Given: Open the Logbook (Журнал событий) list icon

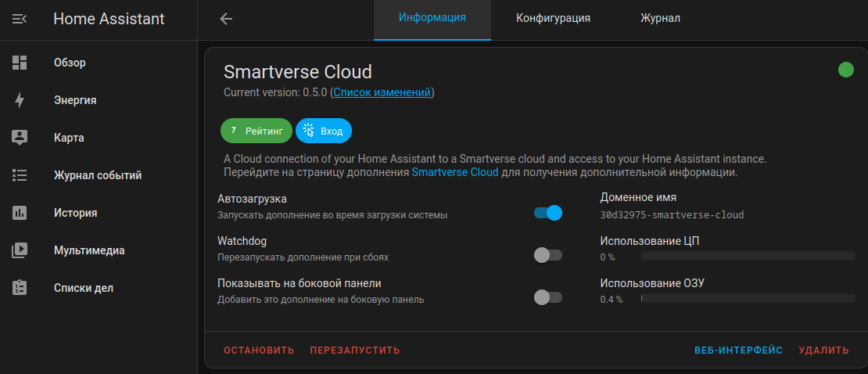Looking at the screenshot, I should [x=20, y=175].
